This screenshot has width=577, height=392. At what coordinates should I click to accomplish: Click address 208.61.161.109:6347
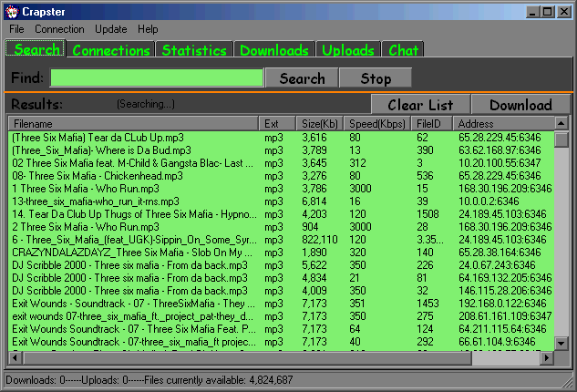505,316
